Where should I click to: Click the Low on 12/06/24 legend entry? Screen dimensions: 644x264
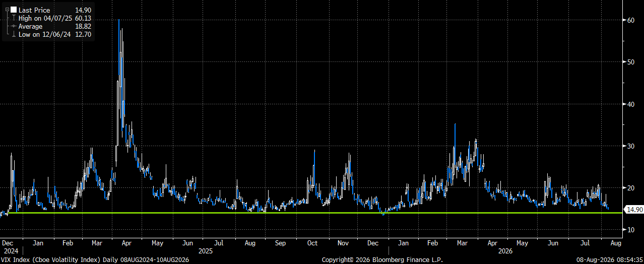54,34
